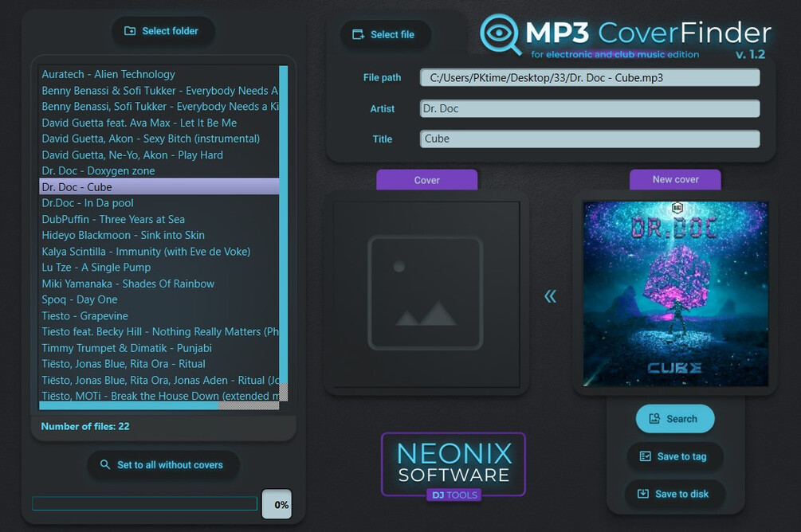Click the double-arrow apply cover icon

click(550, 296)
